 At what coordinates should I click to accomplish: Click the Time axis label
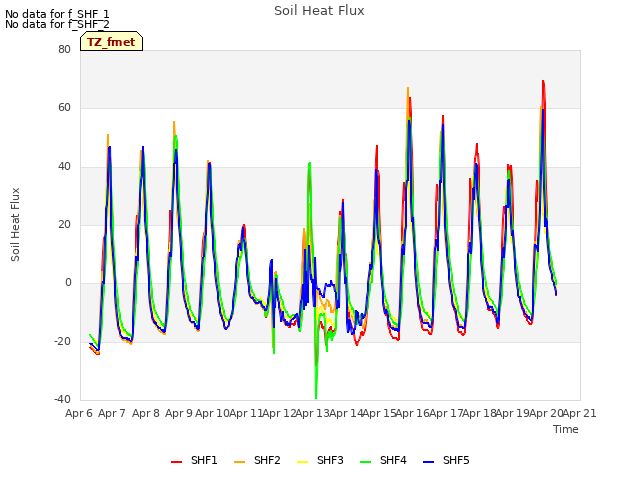[566, 429]
